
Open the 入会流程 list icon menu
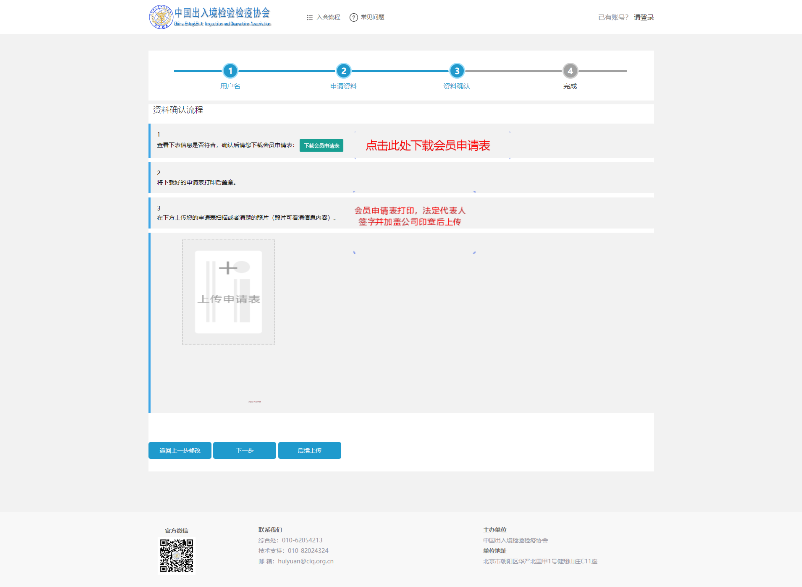pyautogui.click(x=310, y=17)
